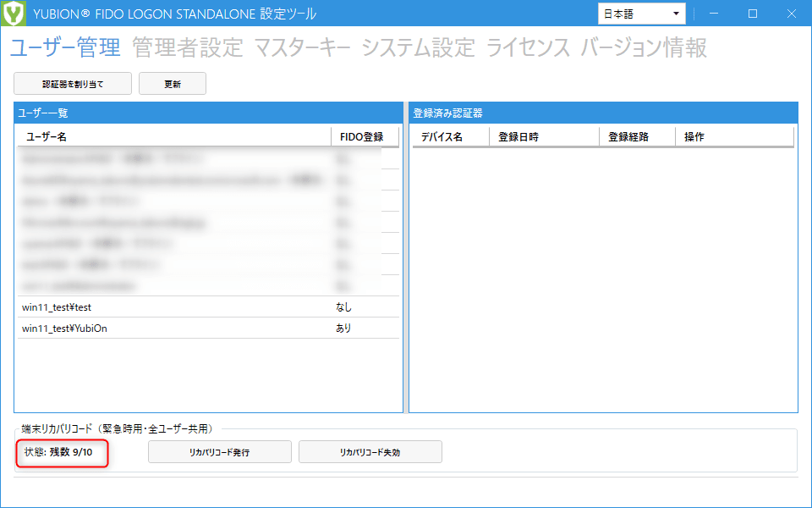The image size is (812, 508).
Task: Click the 認証器を割り当て button
Action: pyautogui.click(x=73, y=84)
